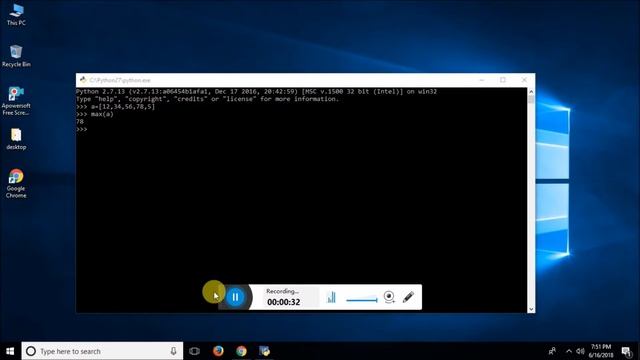Open the pencil annotation tool

(408, 297)
